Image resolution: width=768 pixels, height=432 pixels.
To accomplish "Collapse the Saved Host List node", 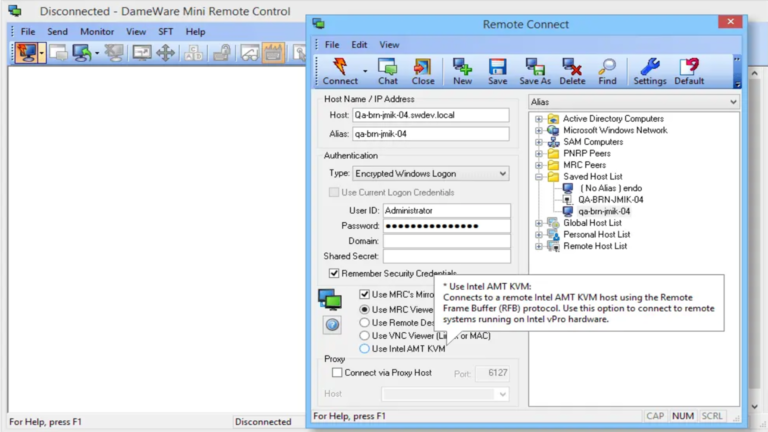I will (x=539, y=177).
